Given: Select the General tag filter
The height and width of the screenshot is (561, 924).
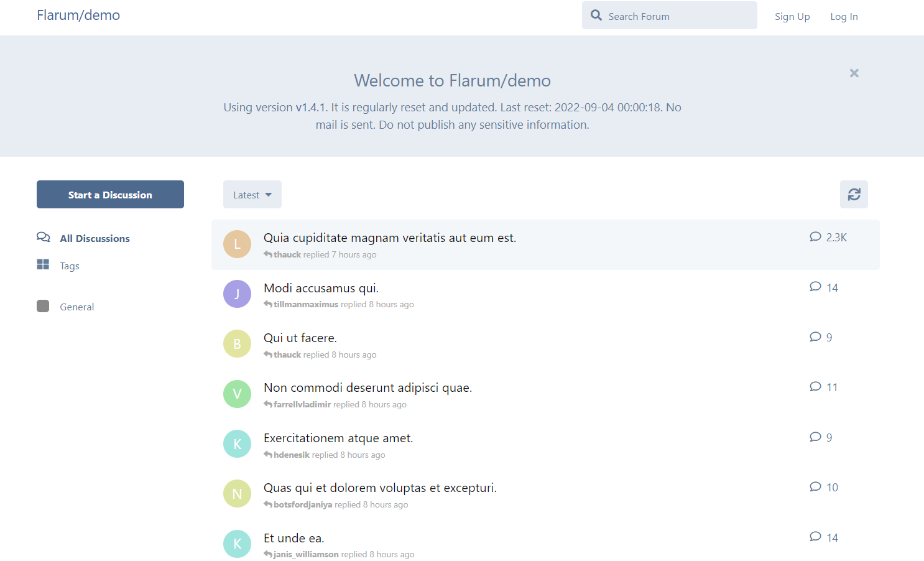Looking at the screenshot, I should click(x=76, y=306).
